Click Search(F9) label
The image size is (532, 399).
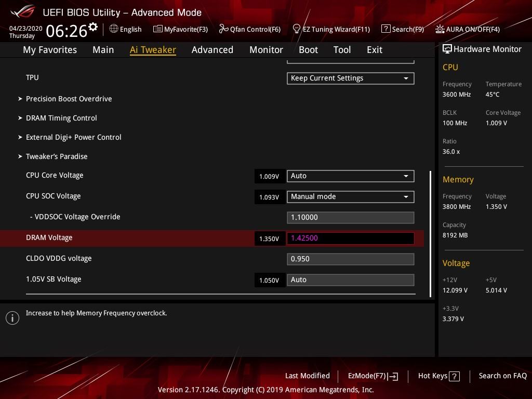(408, 30)
